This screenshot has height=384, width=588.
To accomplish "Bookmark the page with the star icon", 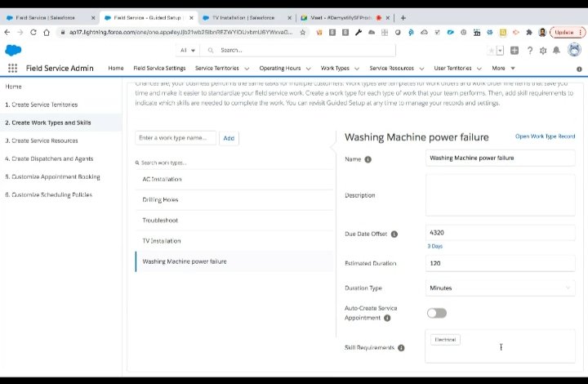I will [303, 32].
